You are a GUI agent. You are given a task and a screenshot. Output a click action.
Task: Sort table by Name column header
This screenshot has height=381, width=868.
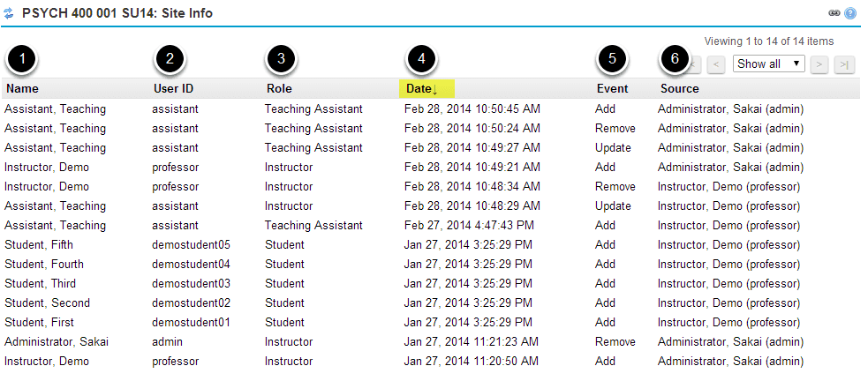pos(23,88)
